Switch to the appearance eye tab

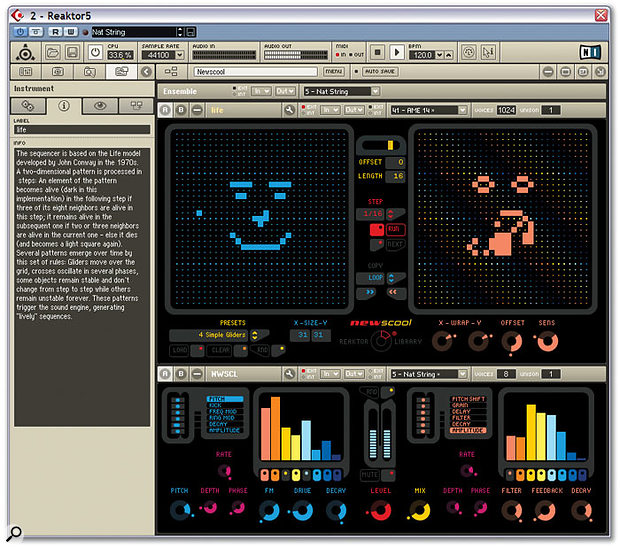click(x=100, y=106)
